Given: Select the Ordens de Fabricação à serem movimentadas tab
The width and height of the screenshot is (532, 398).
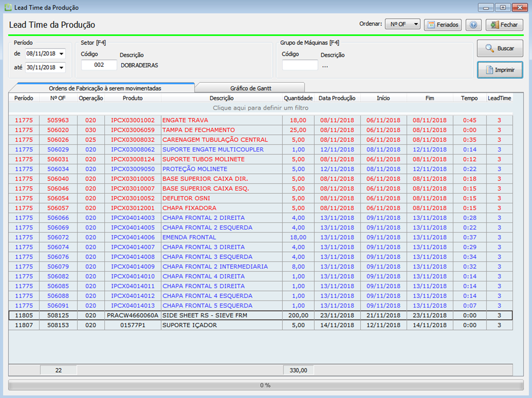Looking at the screenshot, I should pos(105,88).
